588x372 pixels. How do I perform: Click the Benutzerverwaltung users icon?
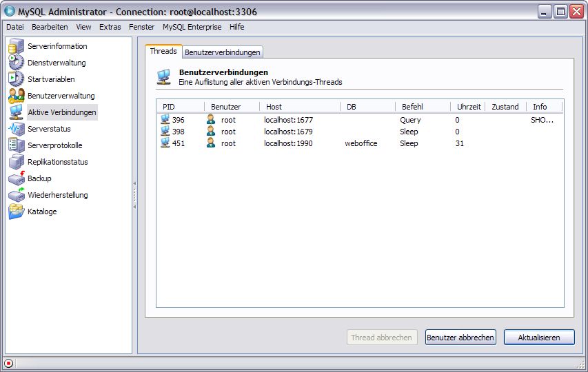[16, 96]
